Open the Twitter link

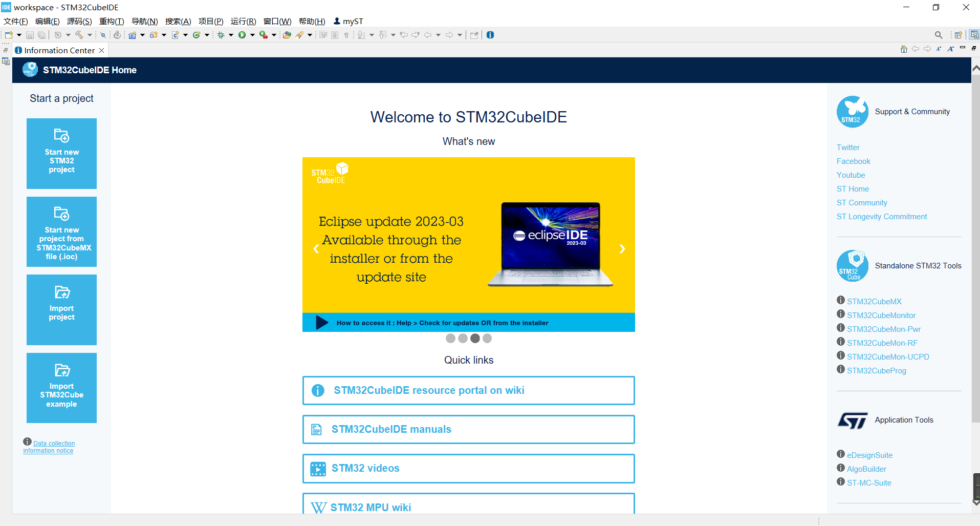coord(848,148)
